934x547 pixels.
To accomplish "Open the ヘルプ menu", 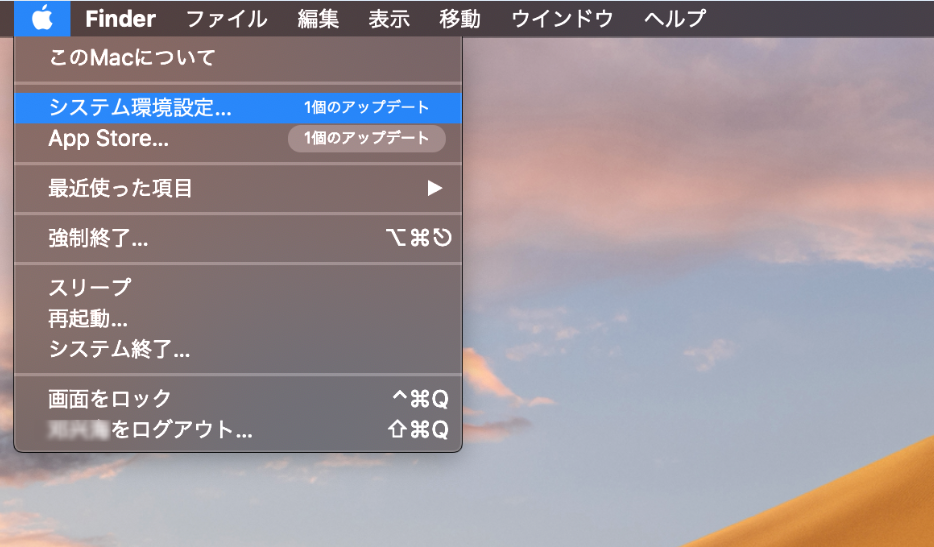I will [674, 18].
